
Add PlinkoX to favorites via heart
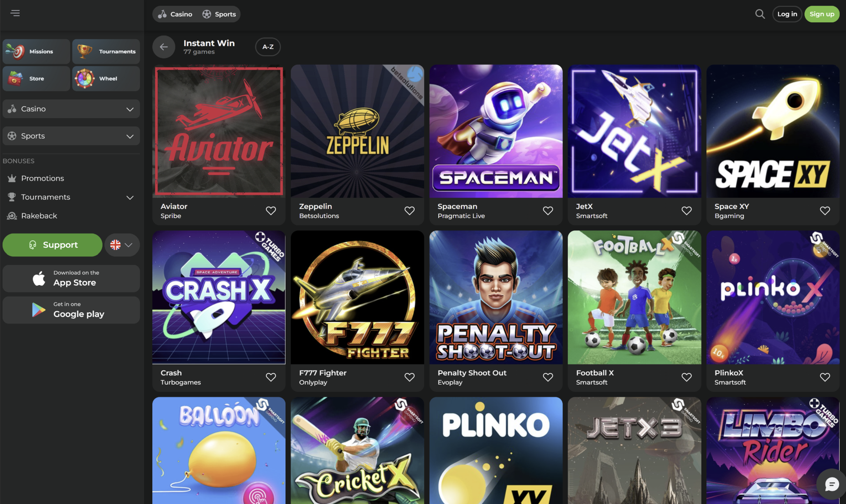(x=825, y=377)
